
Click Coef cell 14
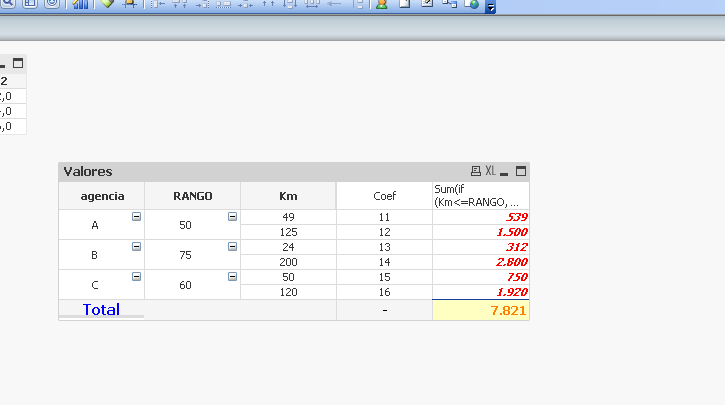(384, 262)
